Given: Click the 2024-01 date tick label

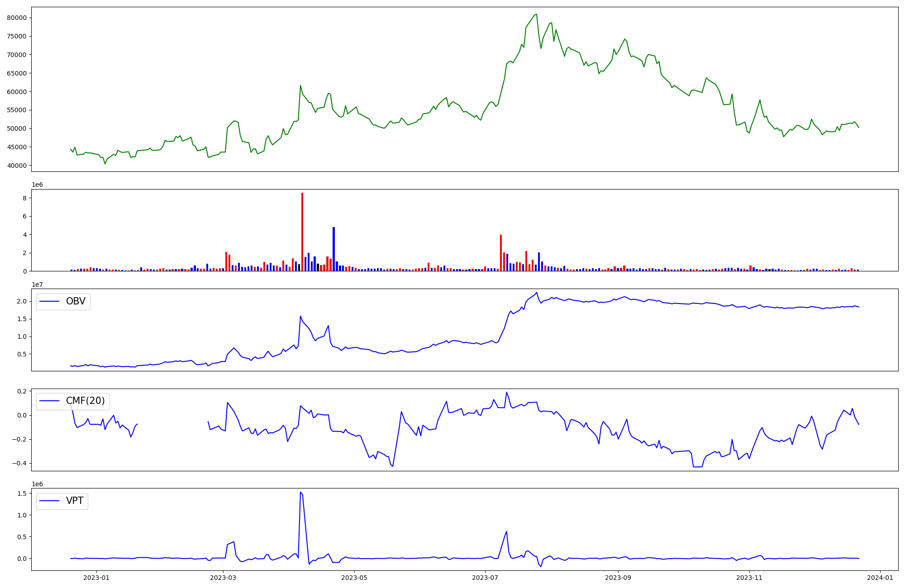Looking at the screenshot, I should [880, 577].
